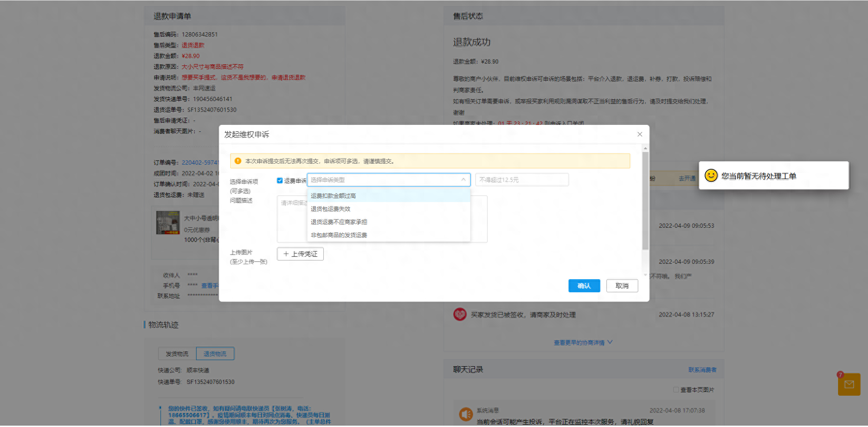Select 运费扣款金额过高 option

click(333, 196)
